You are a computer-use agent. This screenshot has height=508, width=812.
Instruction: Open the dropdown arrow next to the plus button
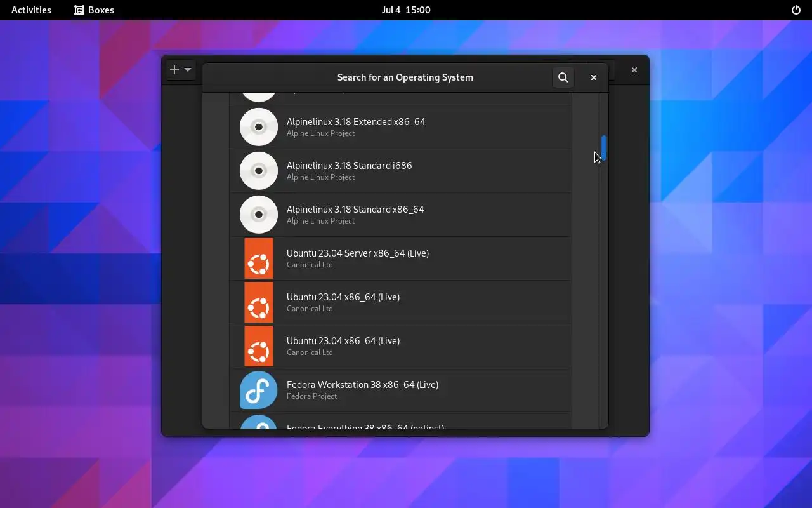click(188, 70)
